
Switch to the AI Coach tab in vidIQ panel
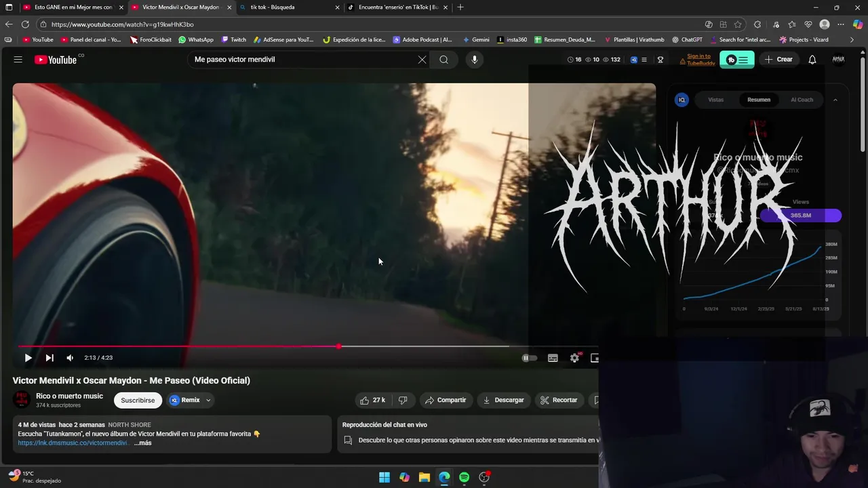(802, 100)
